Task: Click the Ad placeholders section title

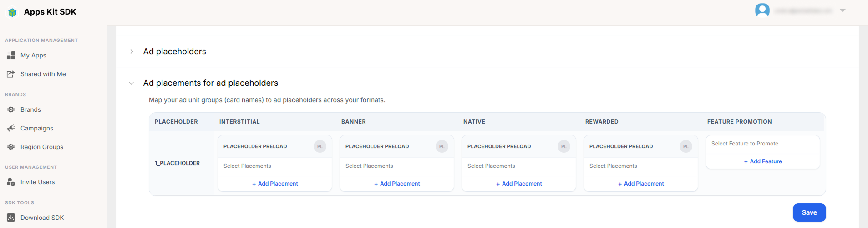Action: click(x=174, y=52)
